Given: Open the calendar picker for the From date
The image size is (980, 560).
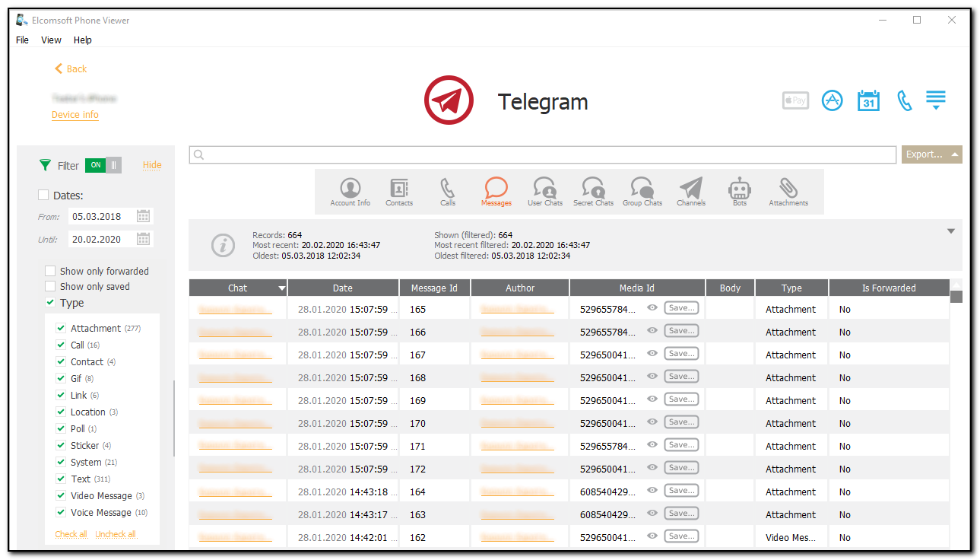Looking at the screenshot, I should (144, 216).
